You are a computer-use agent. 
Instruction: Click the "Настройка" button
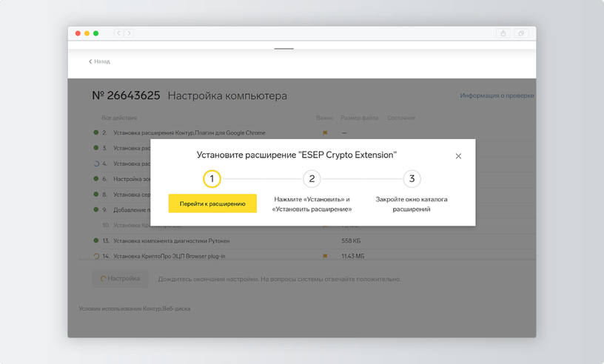(120, 278)
